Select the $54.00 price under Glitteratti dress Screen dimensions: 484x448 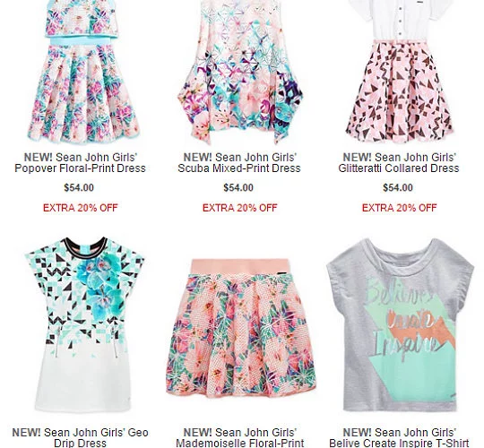click(398, 187)
